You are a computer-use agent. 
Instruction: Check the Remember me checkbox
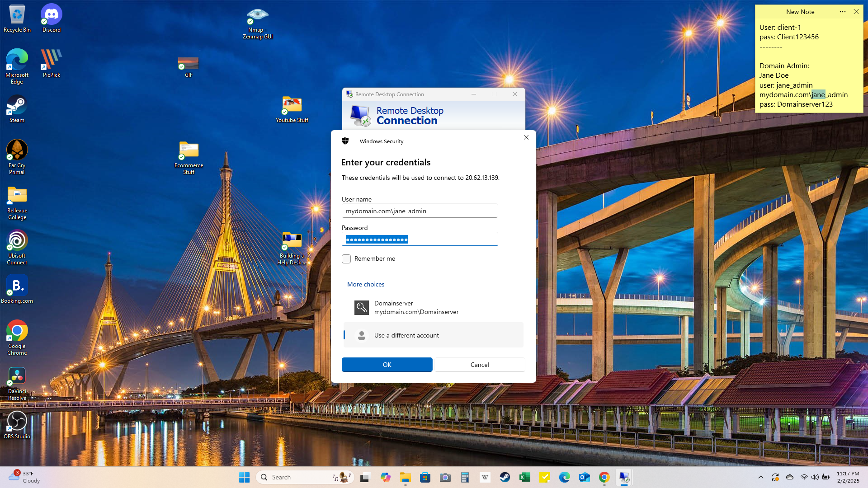[x=346, y=259]
